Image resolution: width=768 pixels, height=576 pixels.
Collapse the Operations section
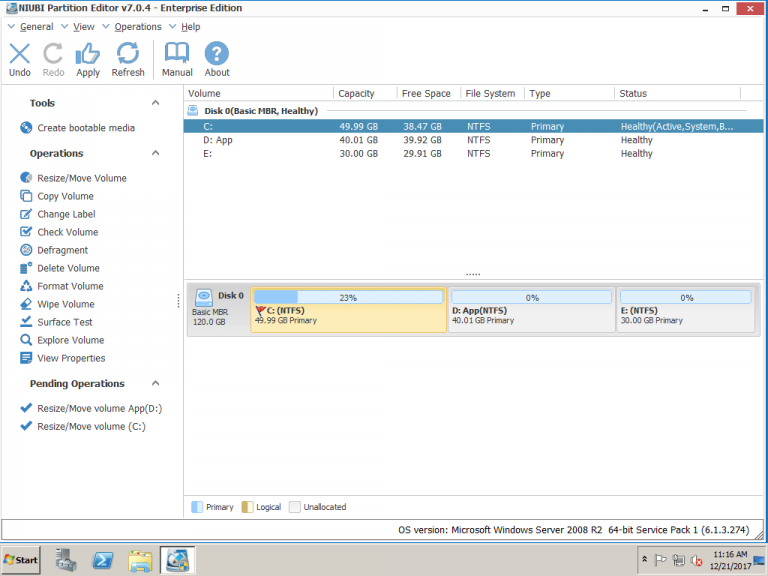point(155,153)
